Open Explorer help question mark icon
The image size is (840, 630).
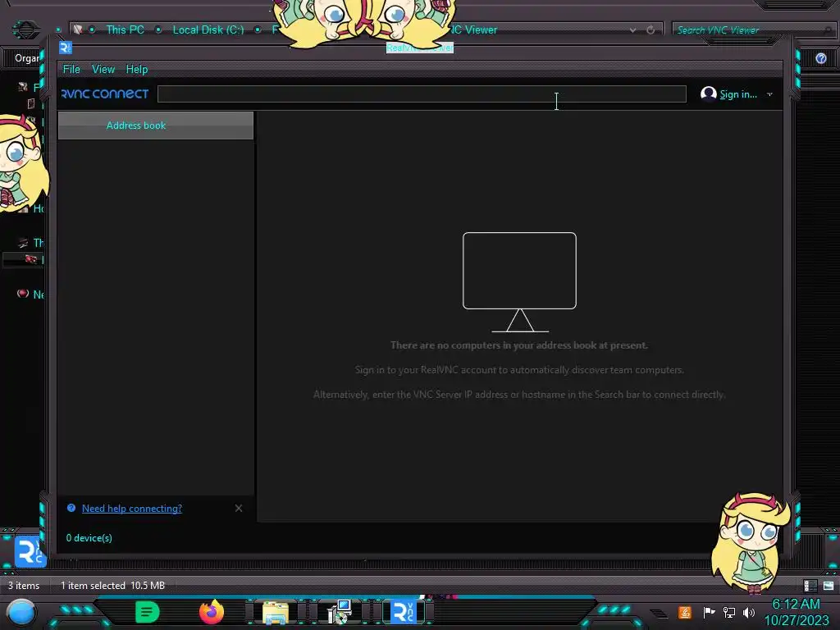[x=820, y=58]
